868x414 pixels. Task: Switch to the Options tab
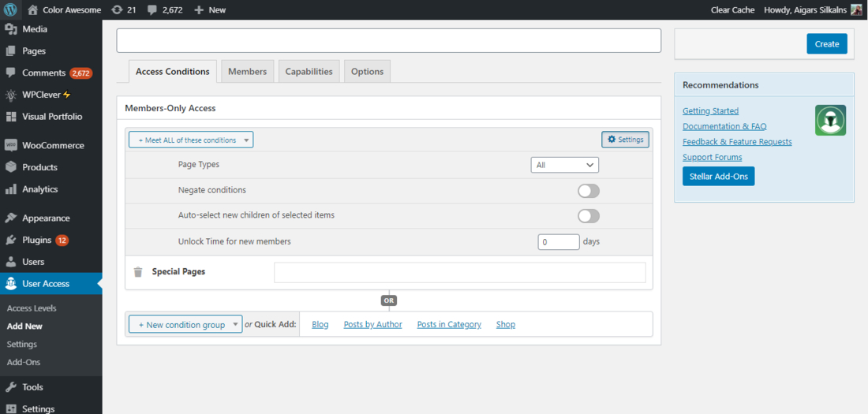[x=367, y=72]
